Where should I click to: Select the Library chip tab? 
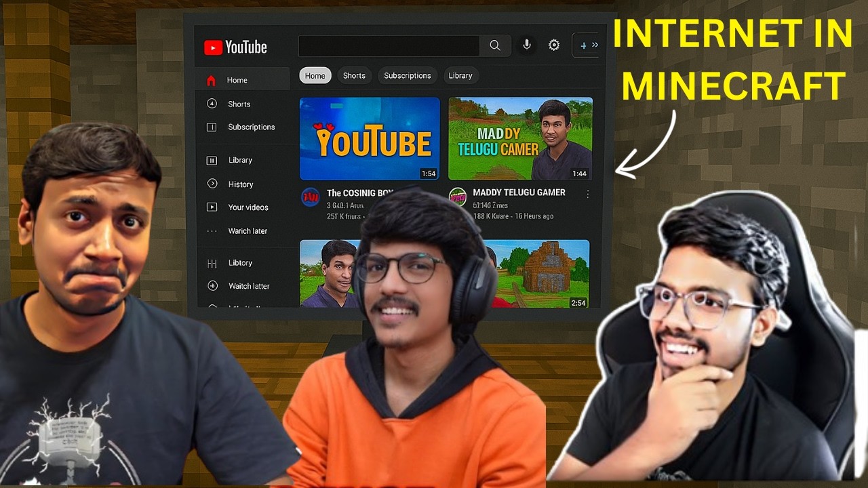tap(460, 76)
